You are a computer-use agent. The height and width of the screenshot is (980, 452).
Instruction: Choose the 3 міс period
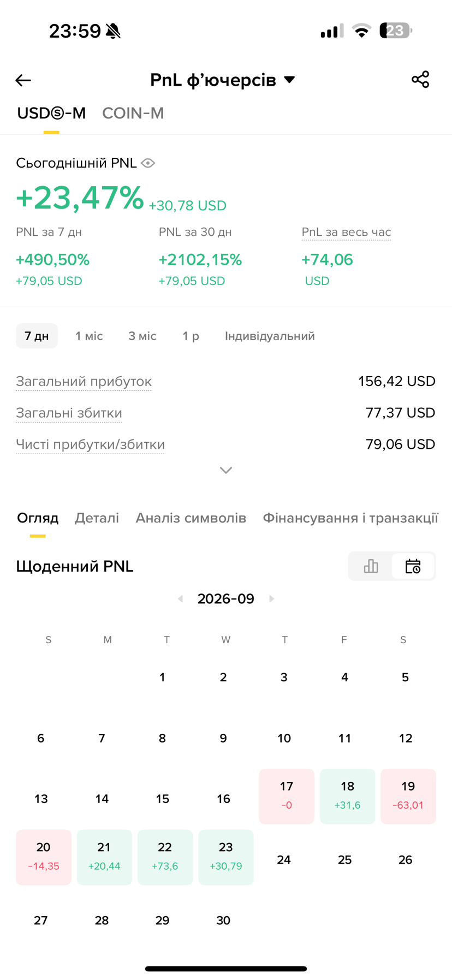[x=142, y=336]
